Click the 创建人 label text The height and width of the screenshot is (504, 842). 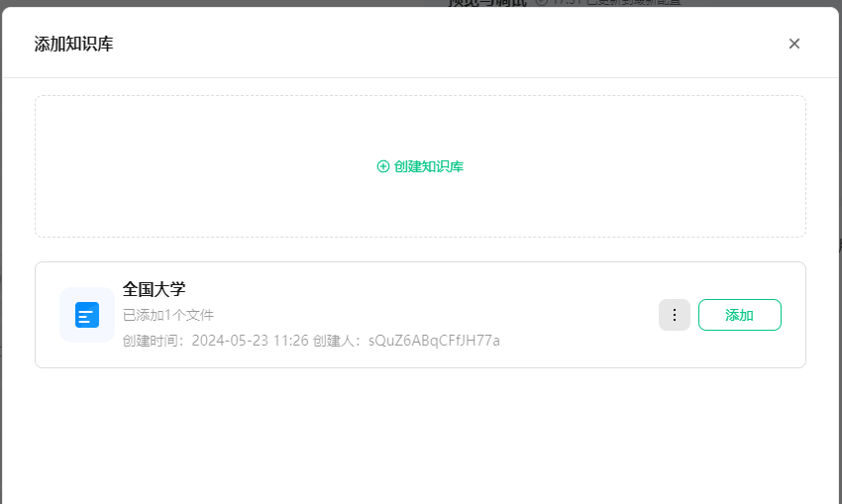coord(336,341)
